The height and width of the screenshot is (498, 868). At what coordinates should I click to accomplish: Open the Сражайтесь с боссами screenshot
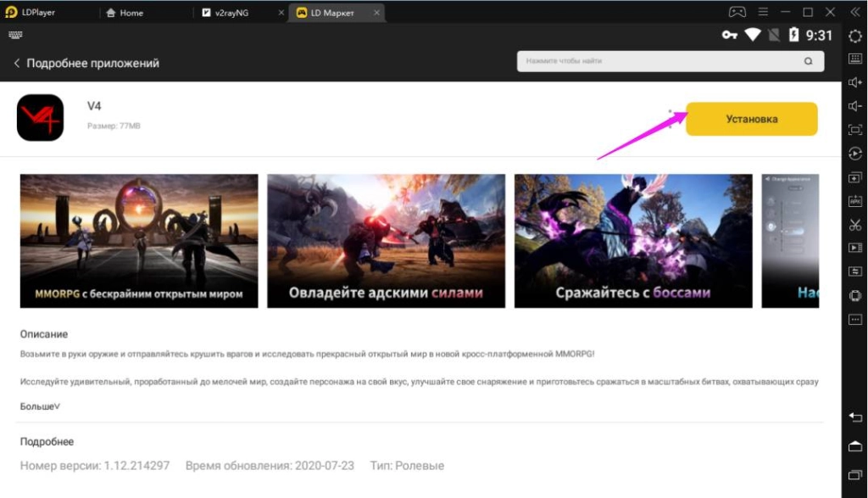pyautogui.click(x=633, y=241)
